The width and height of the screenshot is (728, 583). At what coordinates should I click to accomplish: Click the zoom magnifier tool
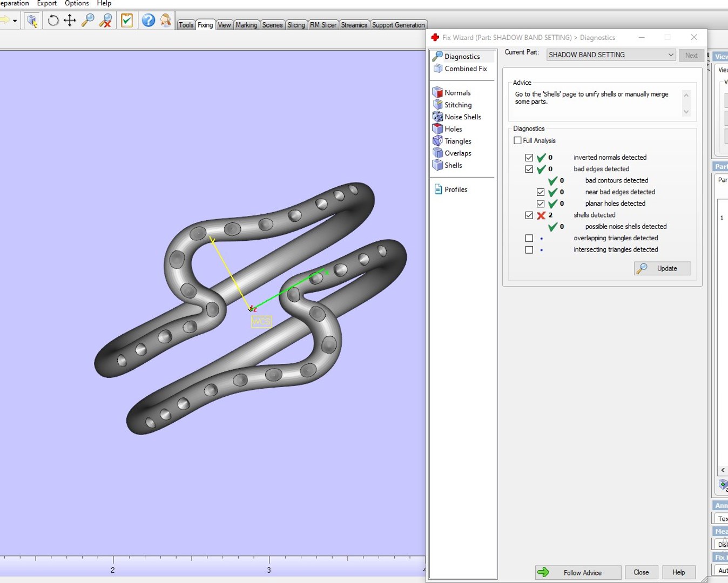click(x=87, y=21)
